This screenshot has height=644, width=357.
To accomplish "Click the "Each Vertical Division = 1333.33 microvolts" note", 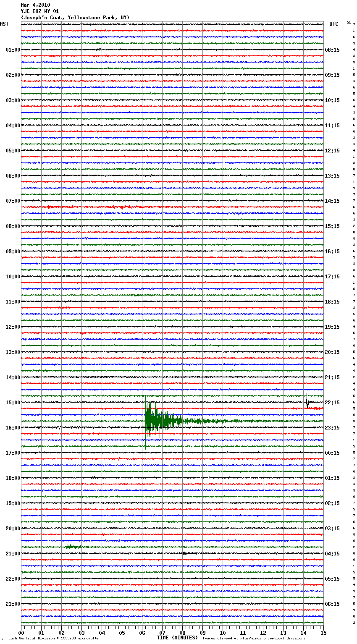I will pos(53,638).
